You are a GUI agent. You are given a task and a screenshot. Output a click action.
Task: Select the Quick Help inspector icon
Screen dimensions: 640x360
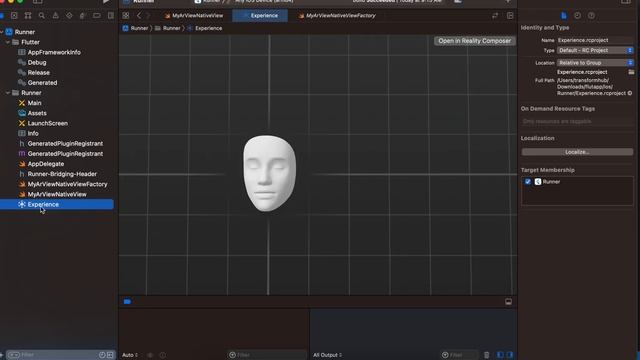[x=591, y=16]
